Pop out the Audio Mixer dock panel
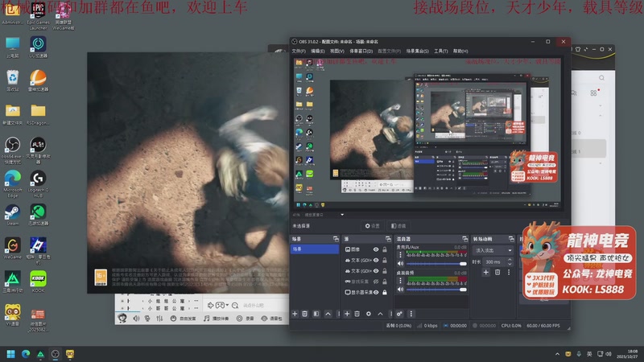The width and height of the screenshot is (644, 362). (465, 239)
